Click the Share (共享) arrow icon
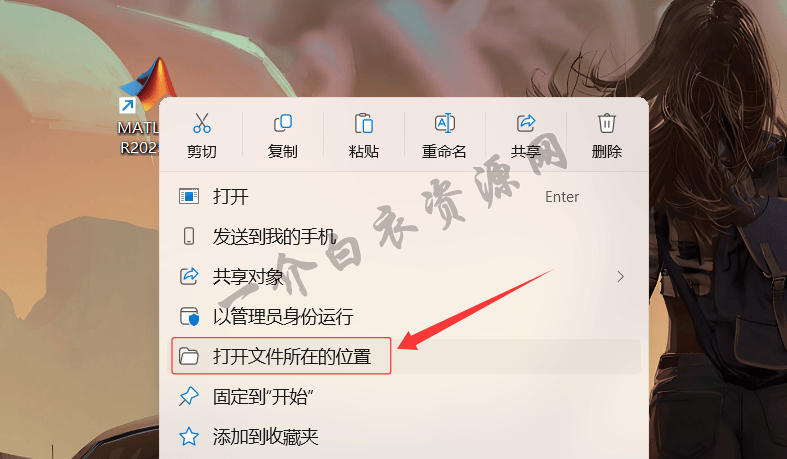This screenshot has height=459, width=787. click(526, 123)
